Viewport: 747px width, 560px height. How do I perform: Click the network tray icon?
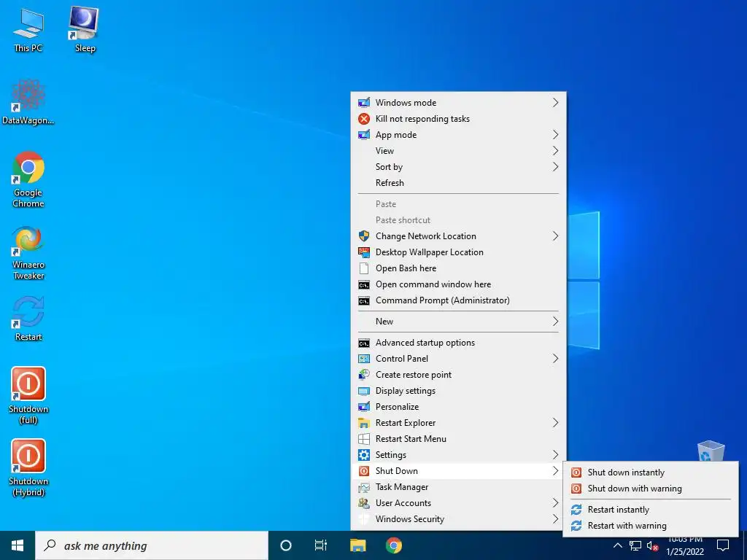pyautogui.click(x=635, y=545)
